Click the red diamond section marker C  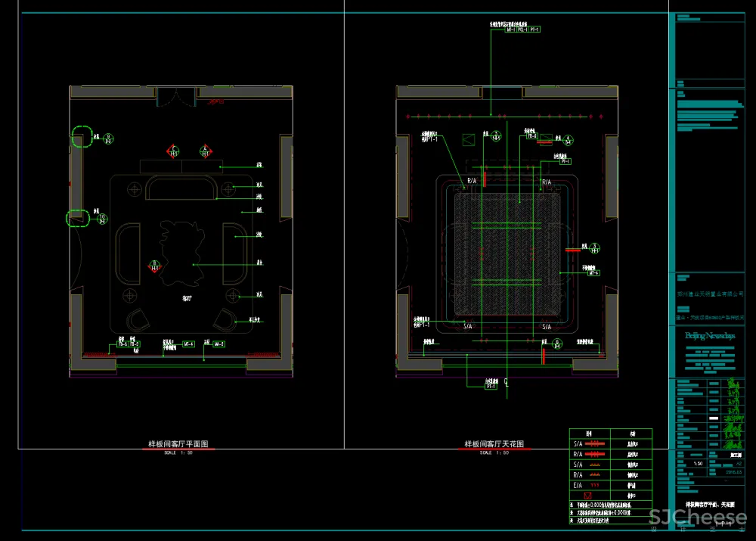click(x=174, y=151)
